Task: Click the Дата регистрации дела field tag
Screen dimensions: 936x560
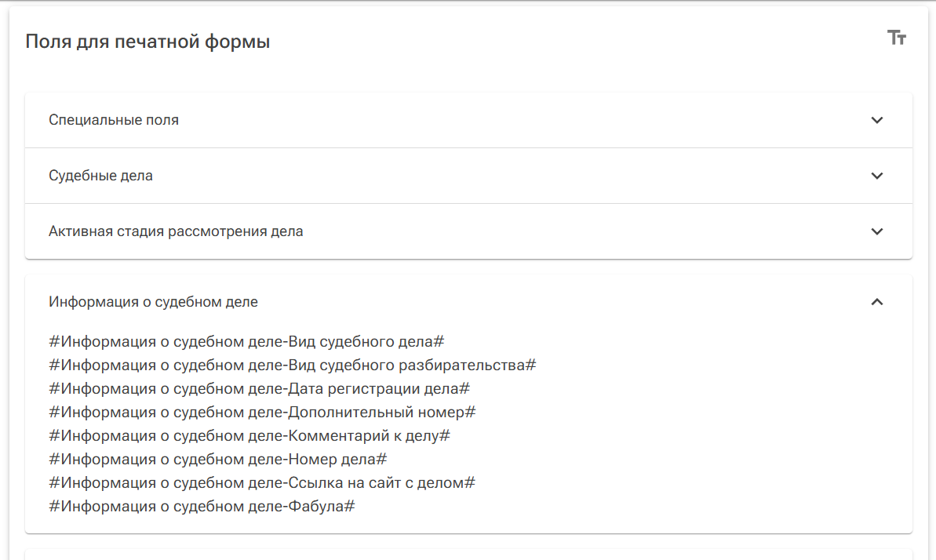Action: pos(259,389)
